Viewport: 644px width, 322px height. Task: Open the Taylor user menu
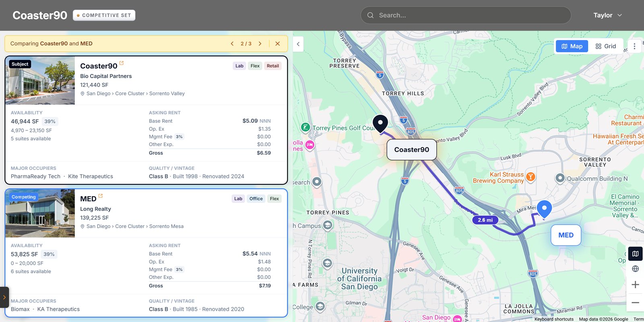pyautogui.click(x=608, y=15)
